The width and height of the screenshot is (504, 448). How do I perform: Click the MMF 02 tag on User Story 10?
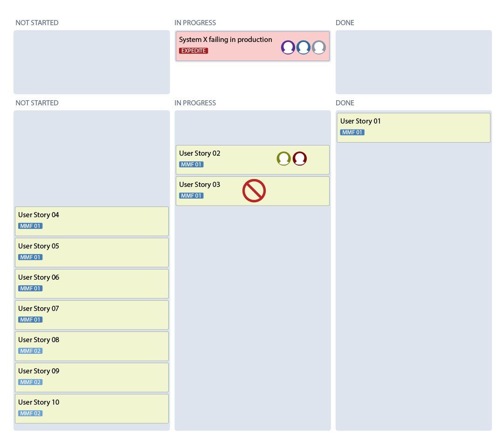pyautogui.click(x=30, y=414)
